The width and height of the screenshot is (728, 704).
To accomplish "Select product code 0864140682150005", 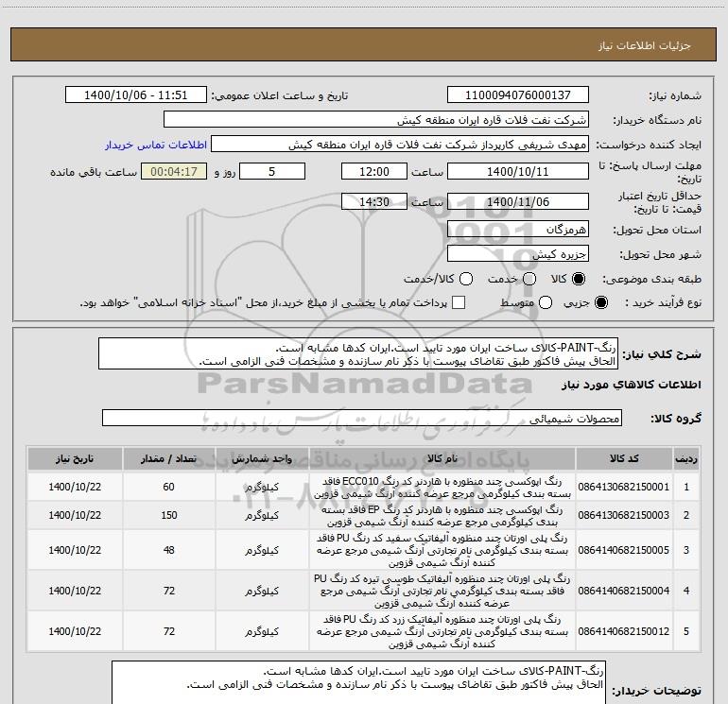I will point(624,550).
